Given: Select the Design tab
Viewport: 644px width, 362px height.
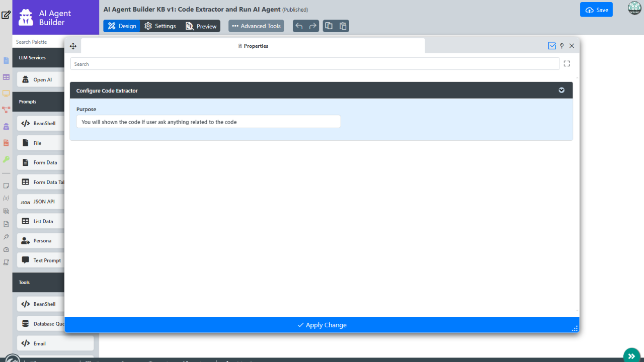Looking at the screenshot, I should click(122, 26).
